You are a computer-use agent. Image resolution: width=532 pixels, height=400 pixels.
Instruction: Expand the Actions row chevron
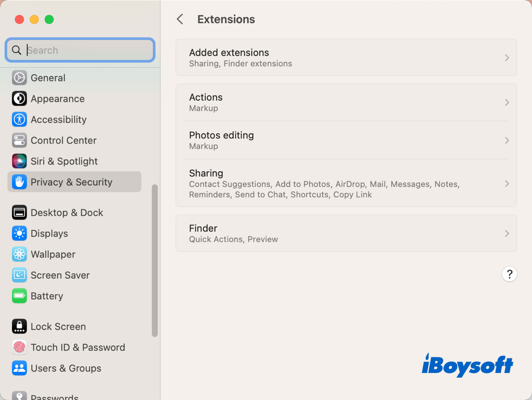(507, 102)
